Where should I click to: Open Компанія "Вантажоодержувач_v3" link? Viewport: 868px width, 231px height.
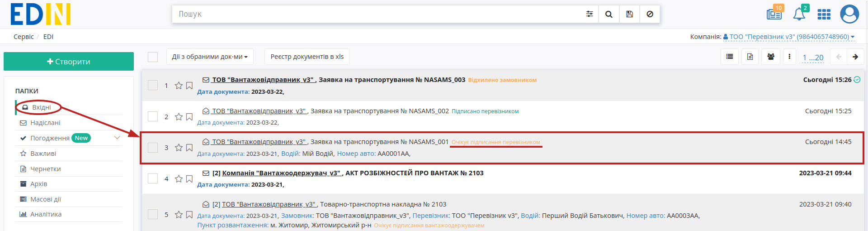[x=282, y=173]
